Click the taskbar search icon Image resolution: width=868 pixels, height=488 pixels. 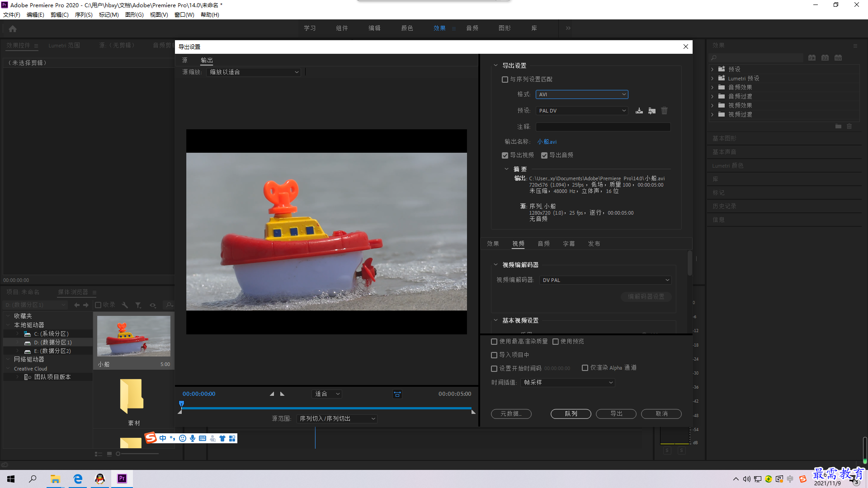(33, 479)
